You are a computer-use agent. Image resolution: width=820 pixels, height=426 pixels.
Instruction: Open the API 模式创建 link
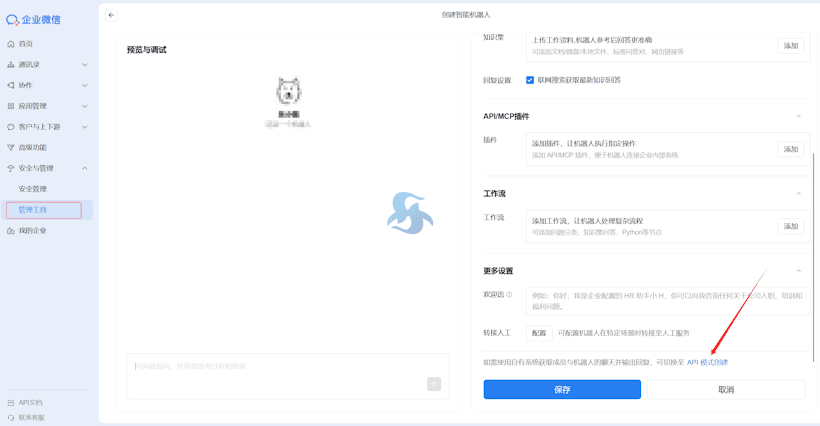click(707, 362)
